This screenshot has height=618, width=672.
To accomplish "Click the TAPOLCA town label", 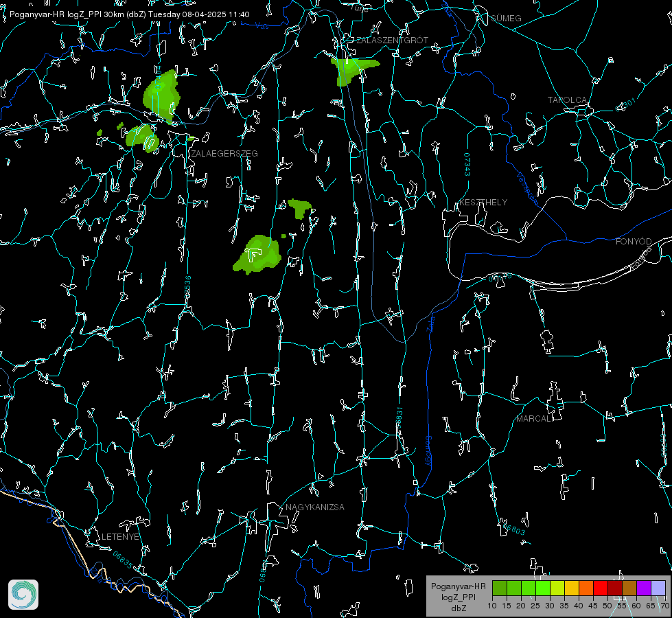I will [567, 100].
